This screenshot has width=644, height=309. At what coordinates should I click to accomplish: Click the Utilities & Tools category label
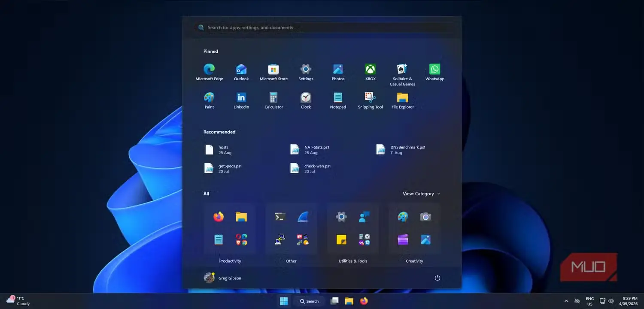(353, 261)
